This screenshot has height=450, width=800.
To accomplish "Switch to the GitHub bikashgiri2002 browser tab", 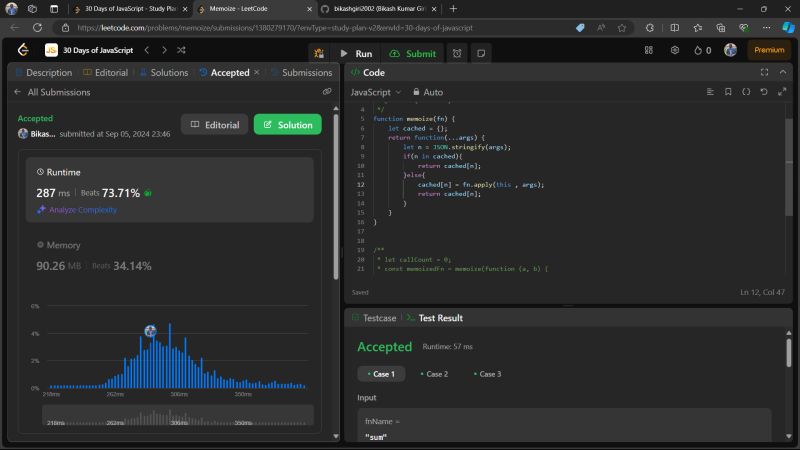I will pyautogui.click(x=379, y=9).
